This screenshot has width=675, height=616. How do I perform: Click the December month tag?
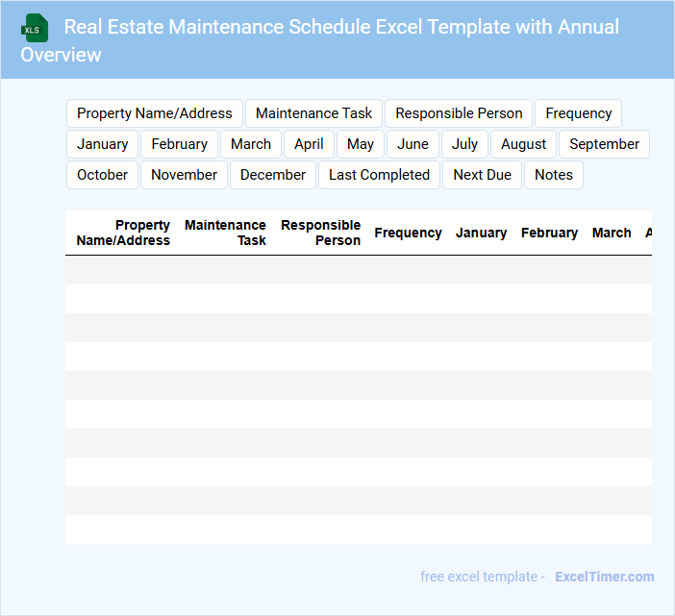tap(273, 175)
